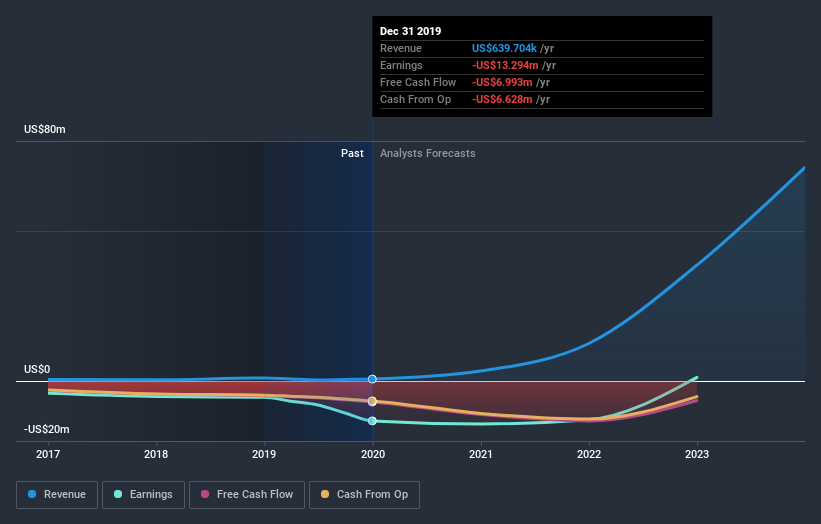Click the 2020 x-axis label
Viewport: 821px width, 524px height.
373,454
